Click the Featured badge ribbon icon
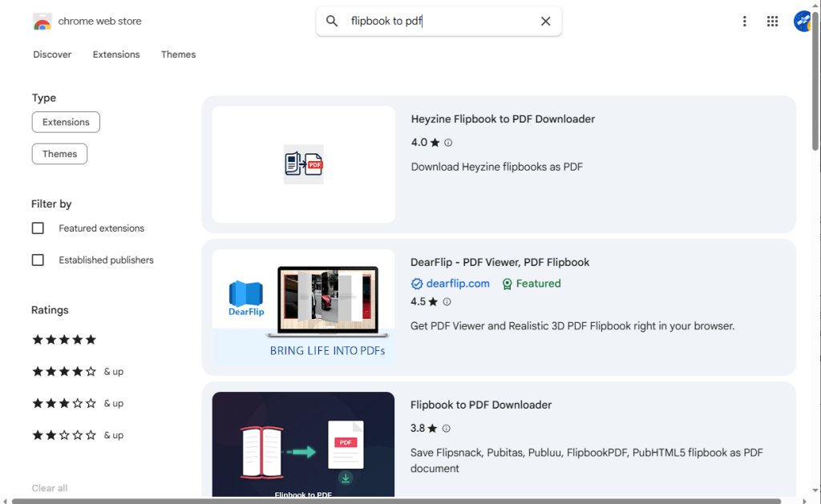 pos(507,284)
